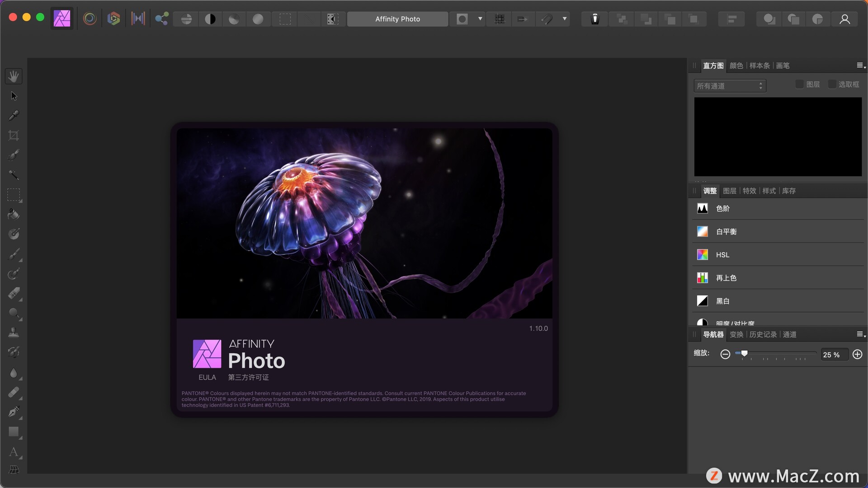
Task: Select the Crop tool
Action: click(x=14, y=135)
